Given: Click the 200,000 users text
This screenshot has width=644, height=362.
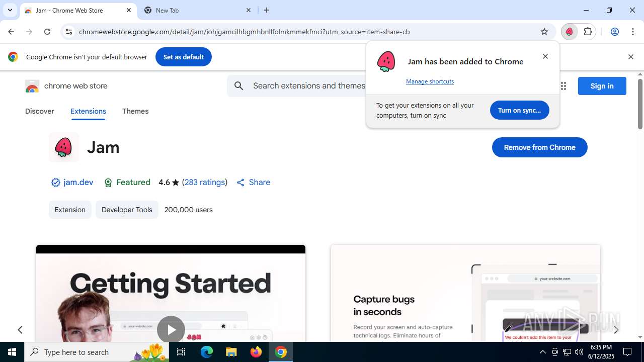Looking at the screenshot, I should pos(189,210).
